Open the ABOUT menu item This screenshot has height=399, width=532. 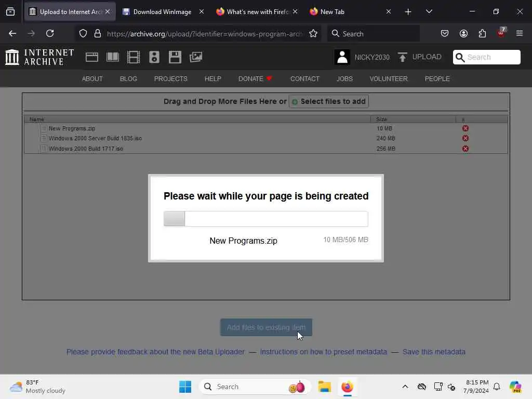(x=92, y=79)
